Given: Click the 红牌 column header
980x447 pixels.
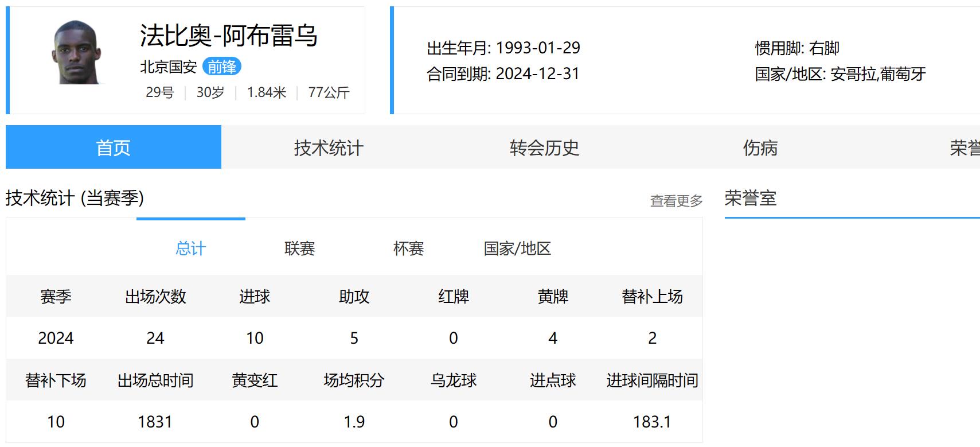Looking at the screenshot, I should pos(454,297).
